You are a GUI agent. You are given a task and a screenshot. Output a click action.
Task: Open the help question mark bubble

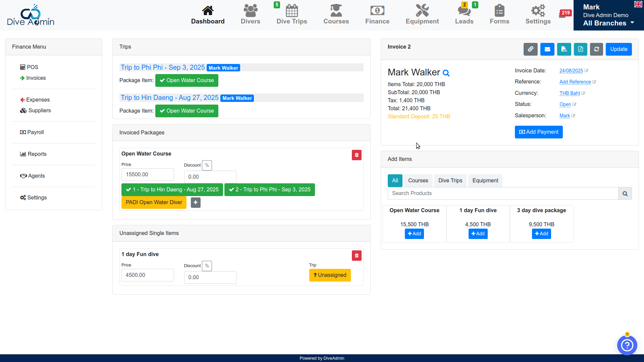(x=627, y=345)
